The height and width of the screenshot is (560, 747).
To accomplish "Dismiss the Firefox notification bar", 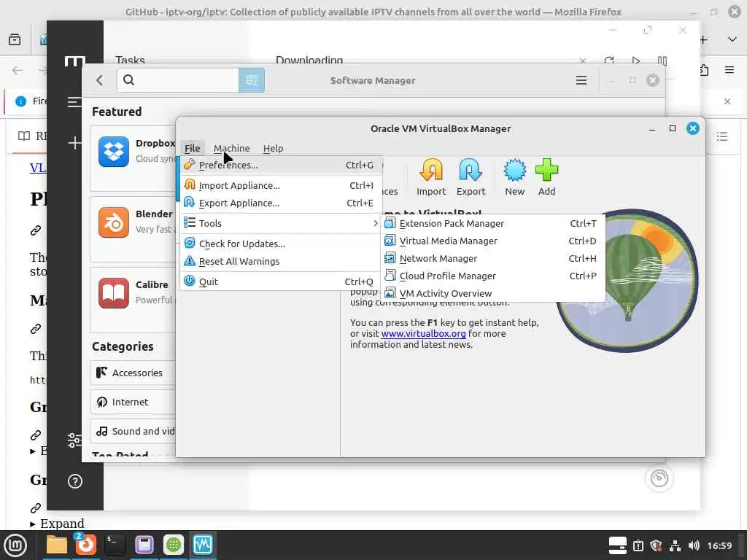I will (727, 101).
